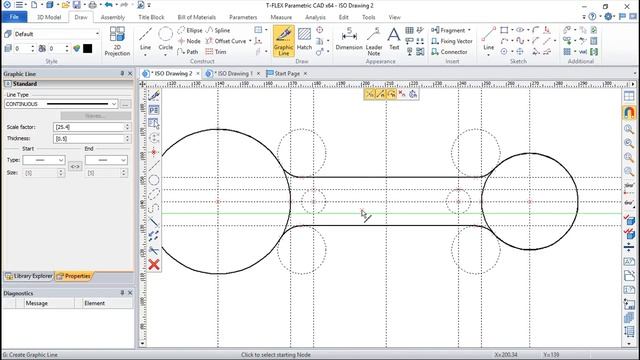Undo the last action
Image resolution: width=640 pixels, height=360 pixels.
click(109, 5)
